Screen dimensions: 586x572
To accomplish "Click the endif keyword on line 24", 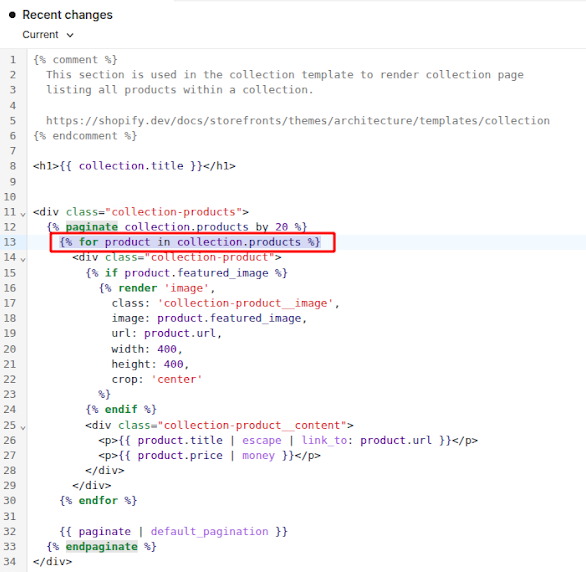I will [x=121, y=409].
